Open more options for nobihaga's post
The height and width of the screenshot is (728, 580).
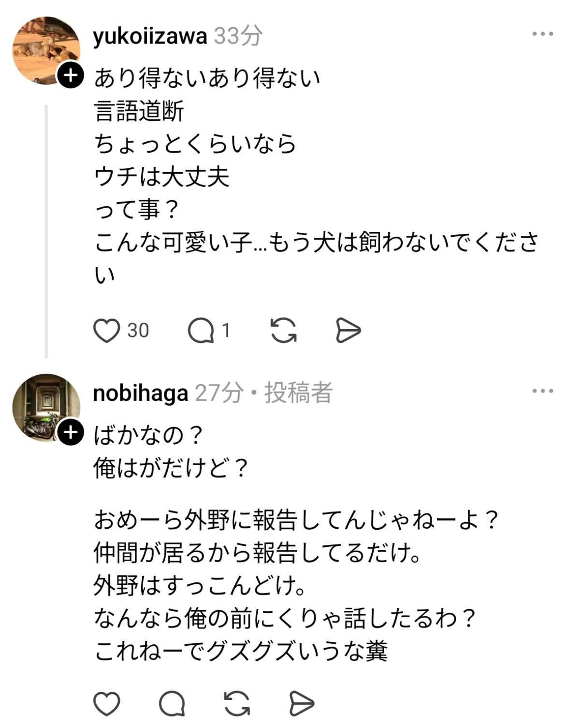[x=542, y=391]
